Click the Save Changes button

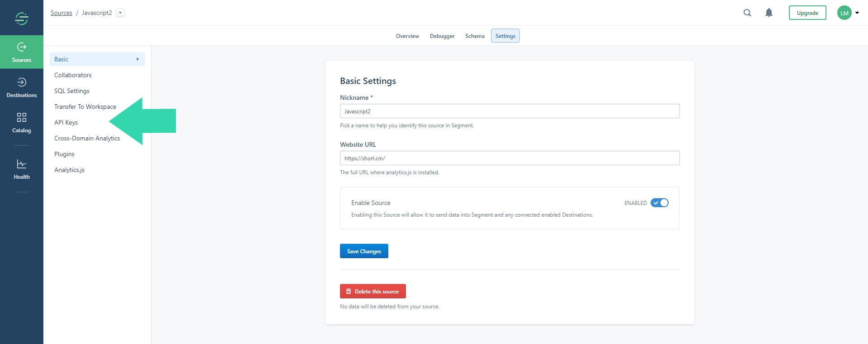364,251
